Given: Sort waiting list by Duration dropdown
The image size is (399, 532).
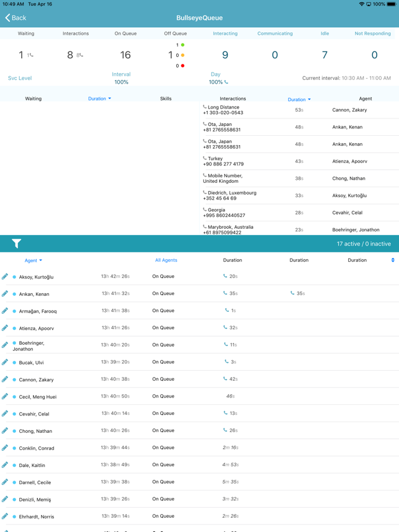Looking at the screenshot, I should pos(99,99).
